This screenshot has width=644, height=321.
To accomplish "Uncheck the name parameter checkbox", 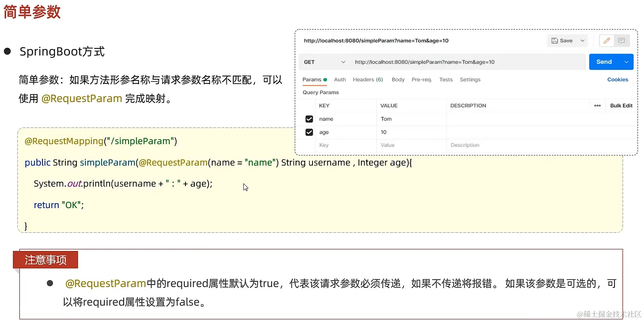I will tap(309, 119).
